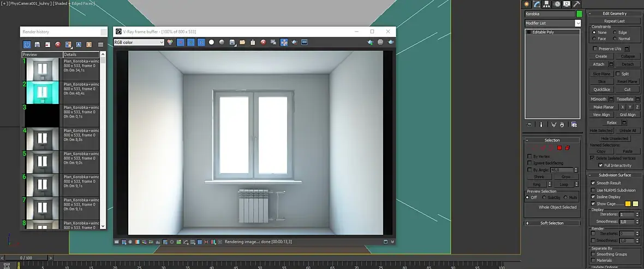
Task: Click the Make Planar button
Action: click(603, 107)
